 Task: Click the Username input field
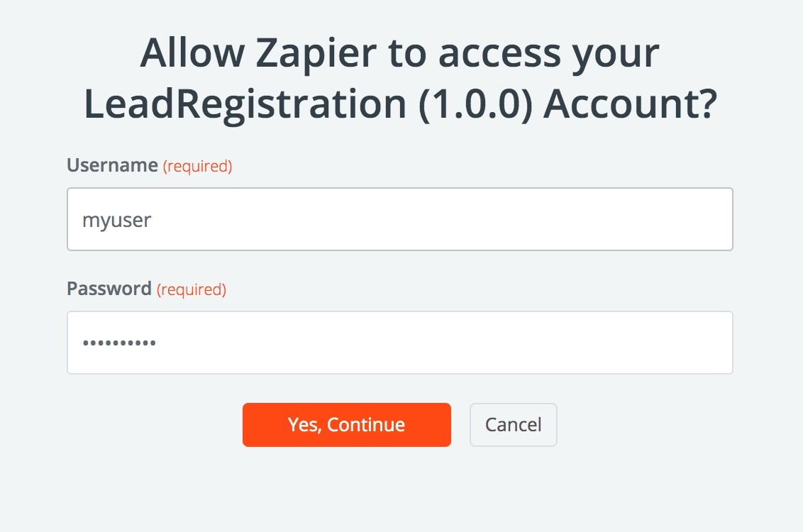click(399, 219)
